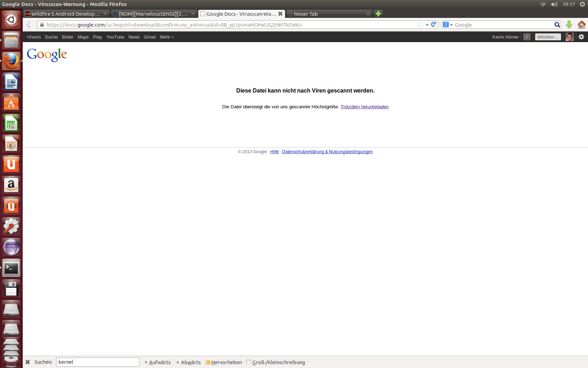The image size is (588, 368).
Task: Click Kevin Hörner account name
Action: click(x=505, y=37)
